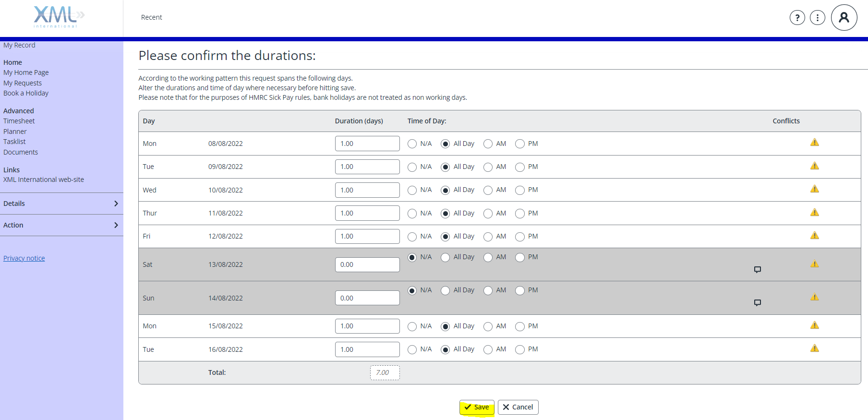Screen dimensions: 868x420
Task: Open the help question mark icon
Action: 797,18
